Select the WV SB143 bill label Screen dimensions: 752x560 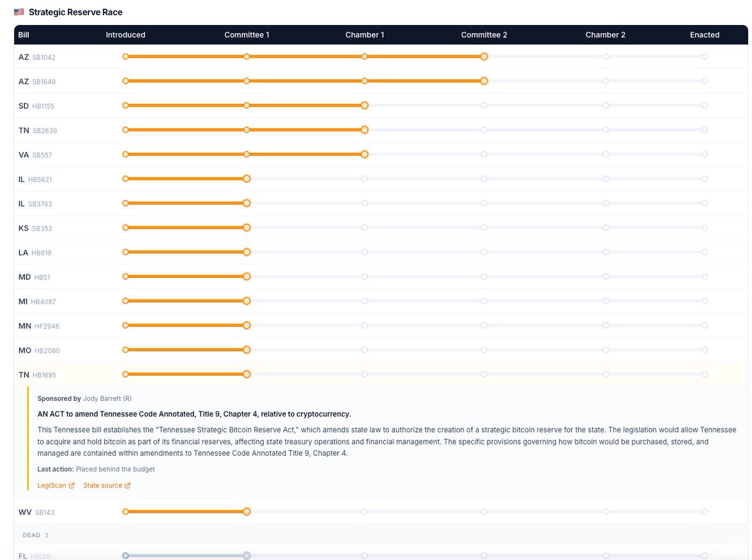pos(36,512)
